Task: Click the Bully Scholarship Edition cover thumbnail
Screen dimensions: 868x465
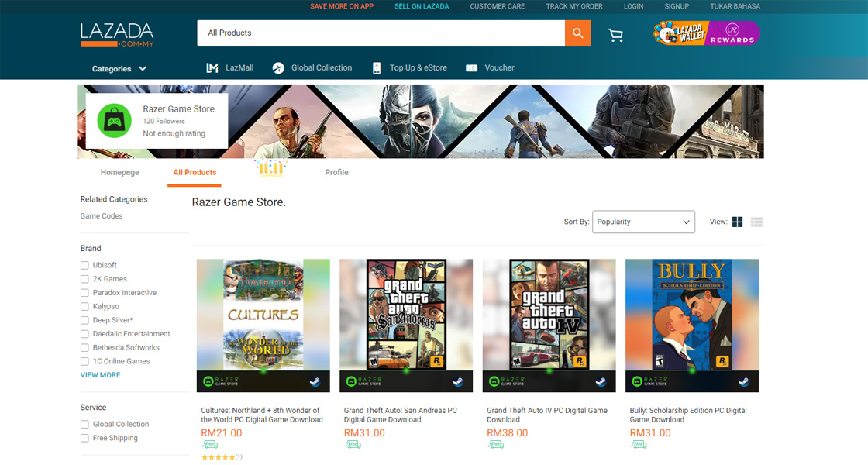Action: pos(692,325)
